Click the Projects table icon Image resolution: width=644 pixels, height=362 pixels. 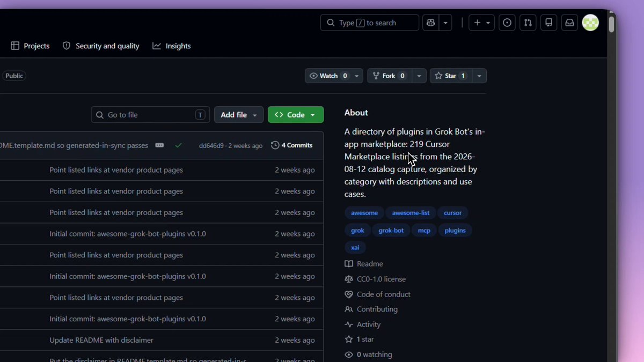click(15, 46)
